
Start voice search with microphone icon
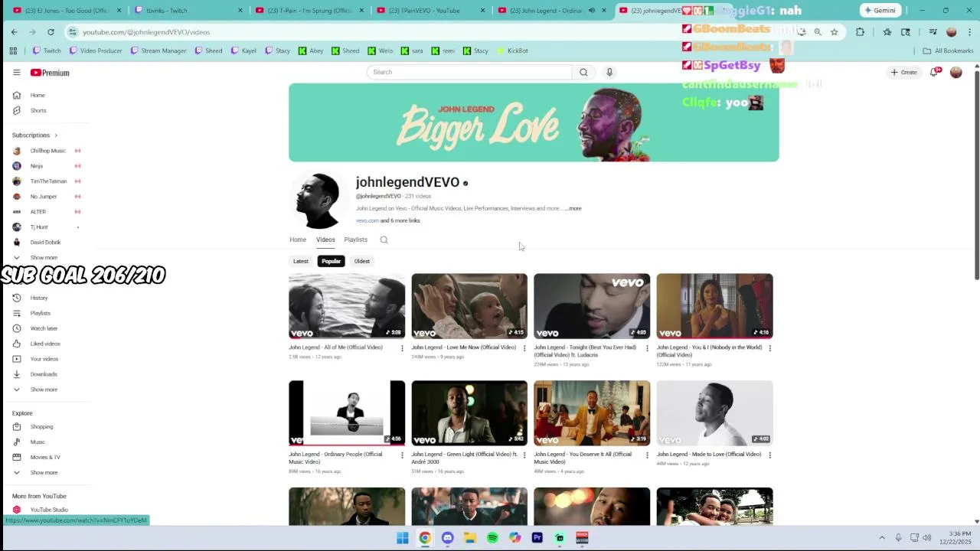coord(609,72)
